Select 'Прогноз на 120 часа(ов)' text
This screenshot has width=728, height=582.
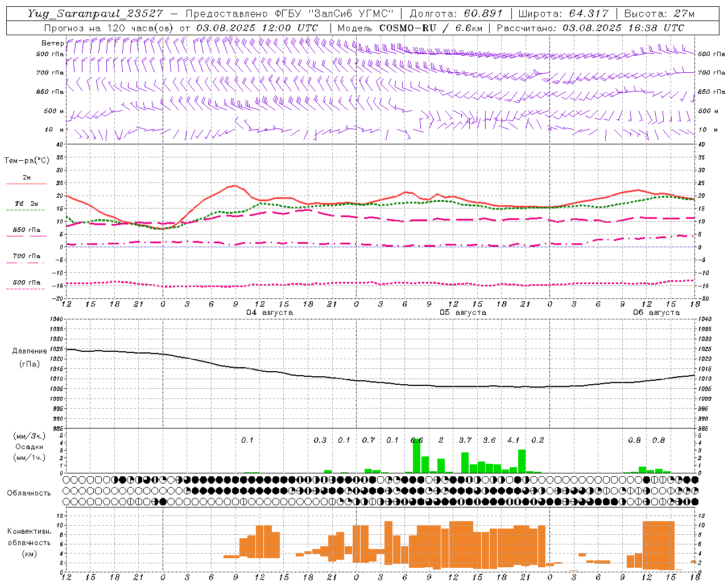pyautogui.click(x=110, y=28)
